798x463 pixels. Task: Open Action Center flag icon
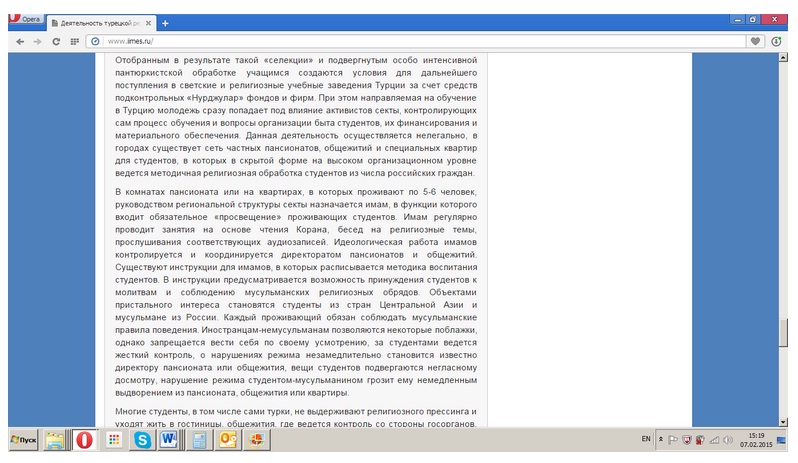(x=672, y=440)
